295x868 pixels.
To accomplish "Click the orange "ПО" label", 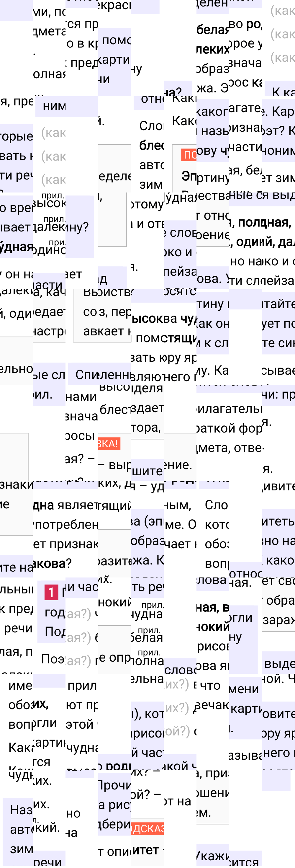I will pos(189,155).
